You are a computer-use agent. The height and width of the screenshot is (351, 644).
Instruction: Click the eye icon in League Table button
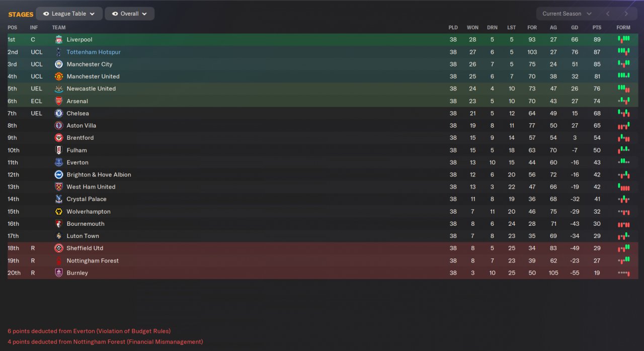click(x=46, y=14)
